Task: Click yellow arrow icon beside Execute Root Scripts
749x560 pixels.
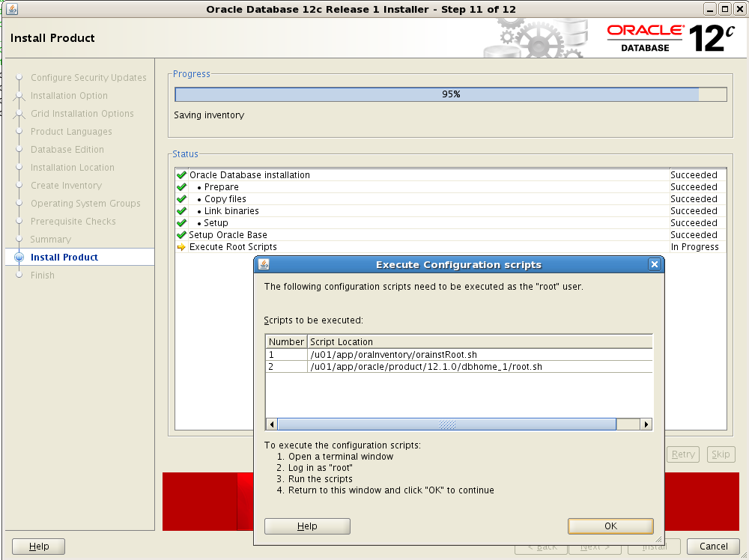Action: click(181, 246)
